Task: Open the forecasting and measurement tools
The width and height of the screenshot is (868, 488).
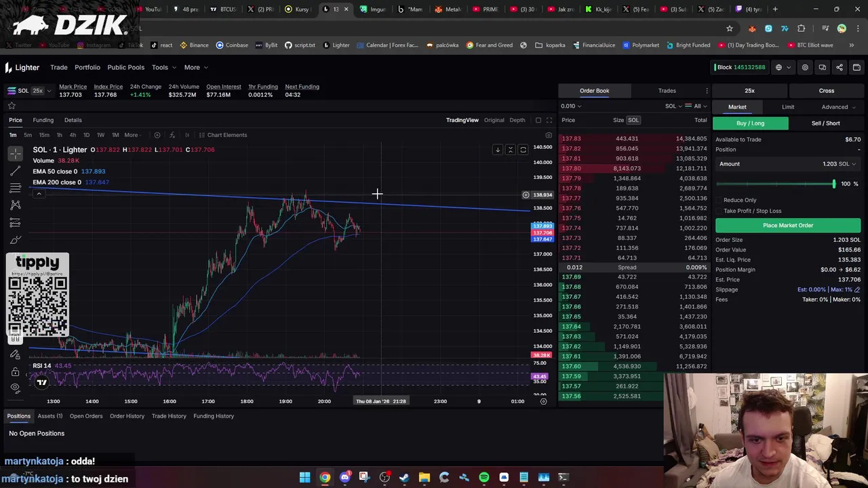Action: pos(15,222)
